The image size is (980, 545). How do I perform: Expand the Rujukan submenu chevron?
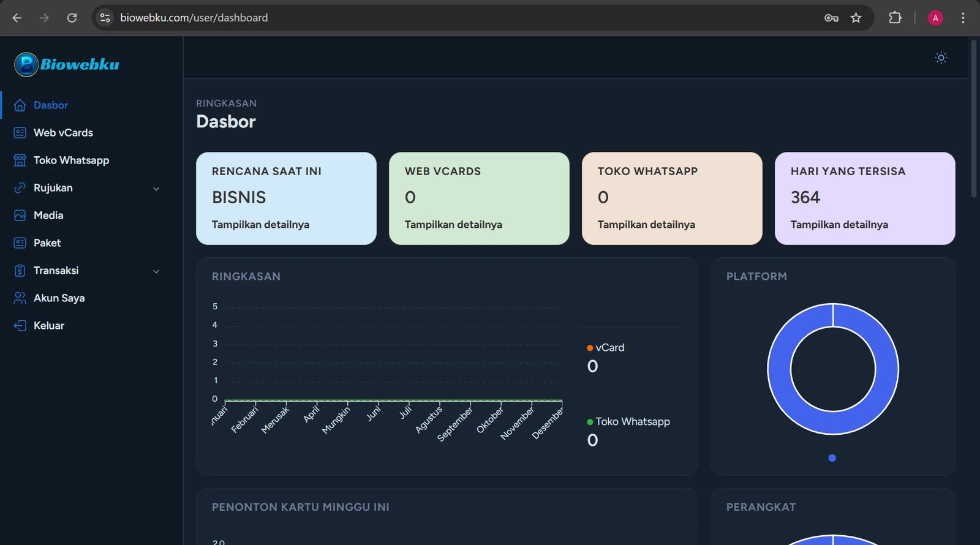tap(156, 189)
